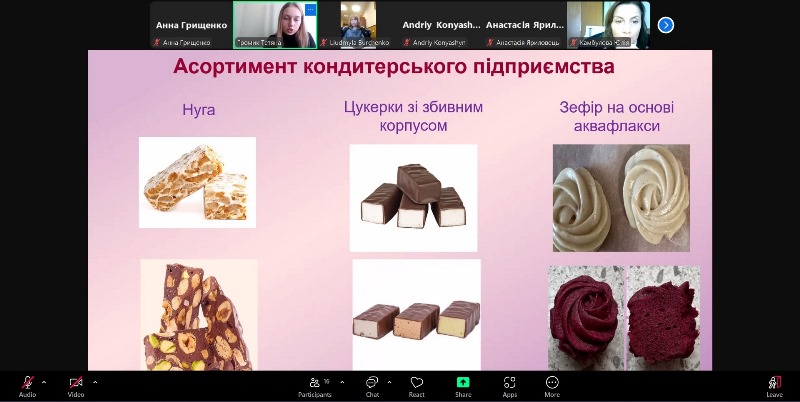Select Анна Грищенко participant tile
The width and height of the screenshot is (800, 402).
point(191,25)
